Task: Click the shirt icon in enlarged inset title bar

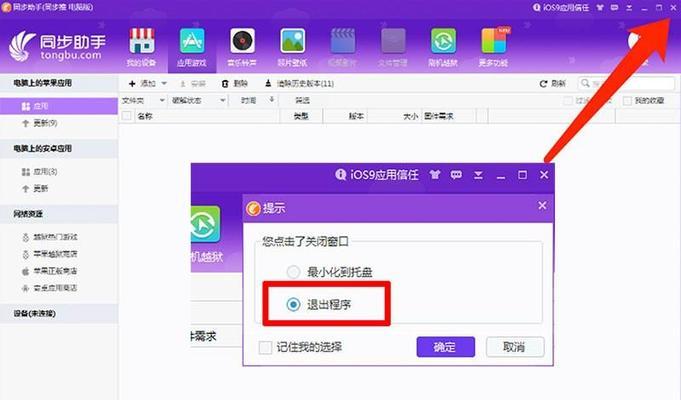Action: (435, 175)
